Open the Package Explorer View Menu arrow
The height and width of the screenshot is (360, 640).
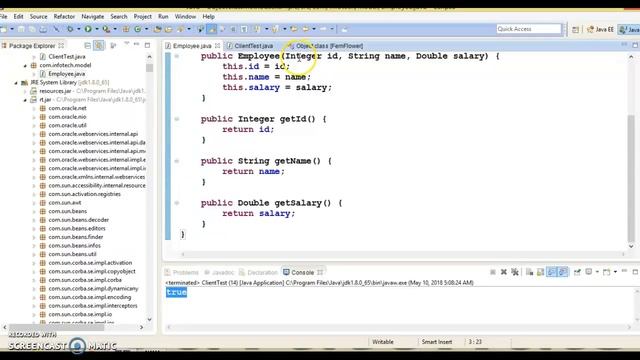127,44
